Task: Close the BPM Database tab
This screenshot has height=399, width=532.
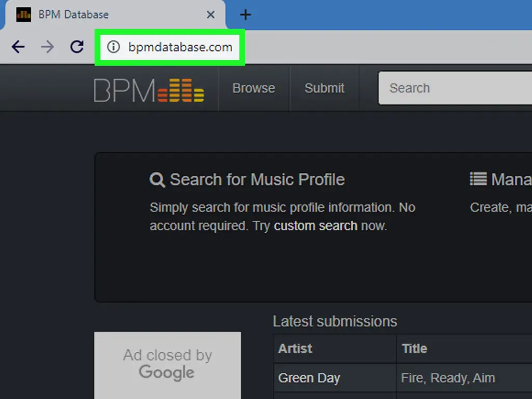Action: tap(211, 15)
